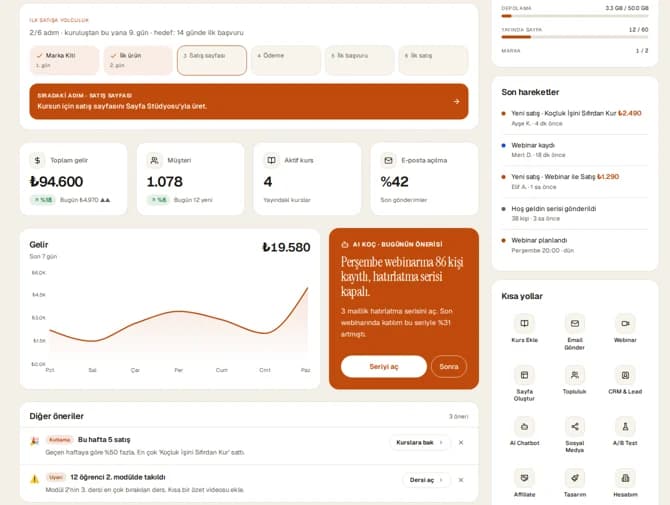Click the Diğer öneriler heading

pos(56,416)
